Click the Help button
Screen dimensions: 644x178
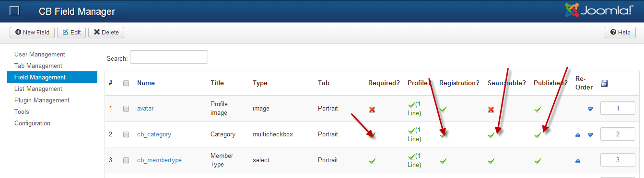620,33
